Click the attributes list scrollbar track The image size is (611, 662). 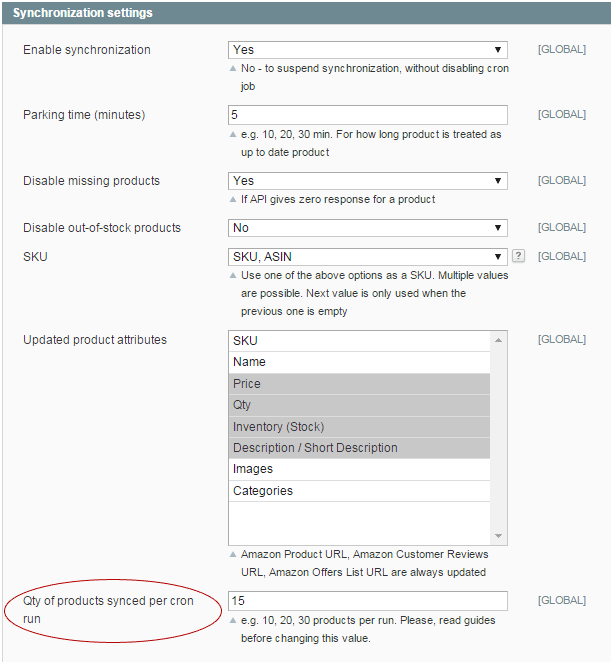(498, 438)
